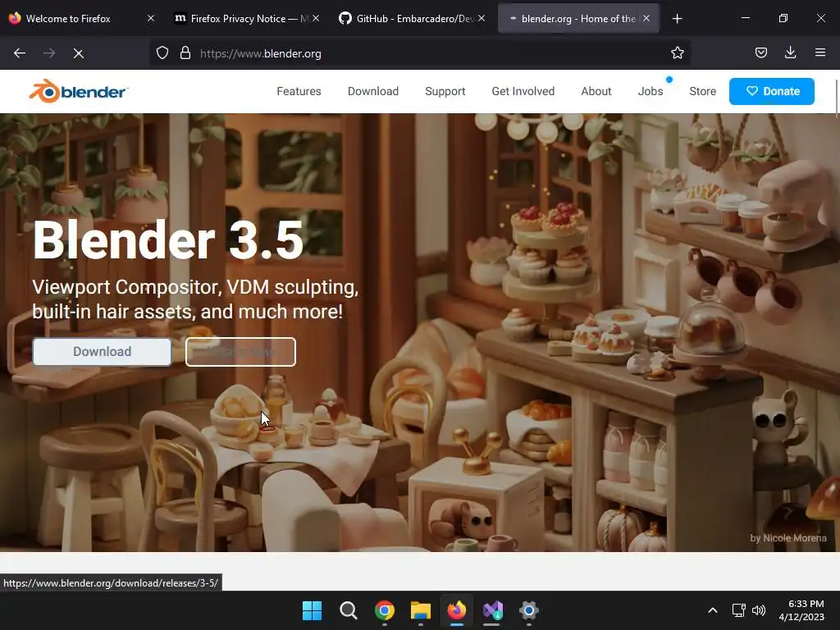Stop loading the page
Image resolution: width=840 pixels, height=630 pixels.
click(x=78, y=53)
